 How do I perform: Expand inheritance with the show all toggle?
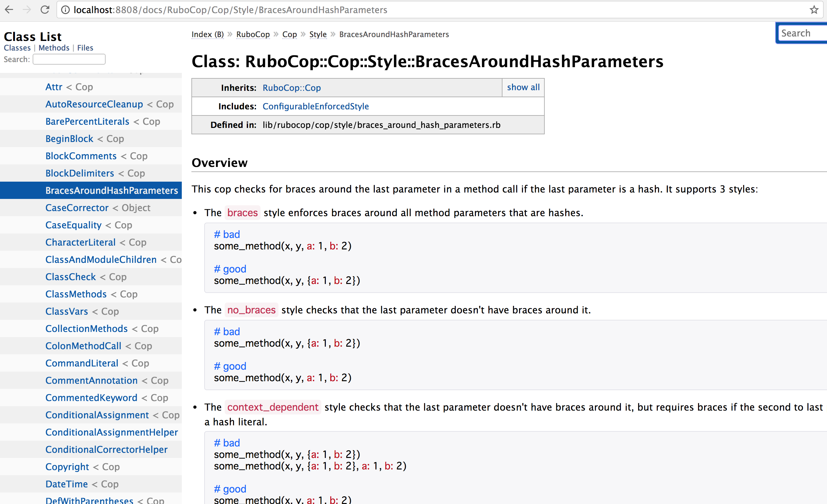(x=523, y=87)
